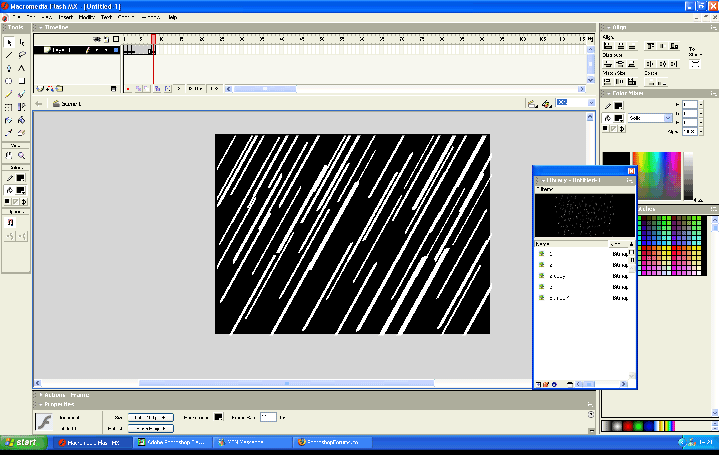Select the Rectangle tool

22,81
